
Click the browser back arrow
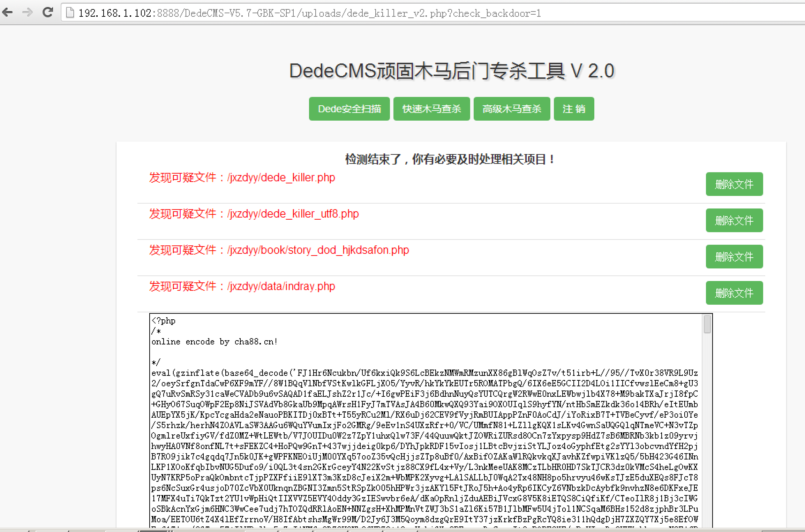8,13
